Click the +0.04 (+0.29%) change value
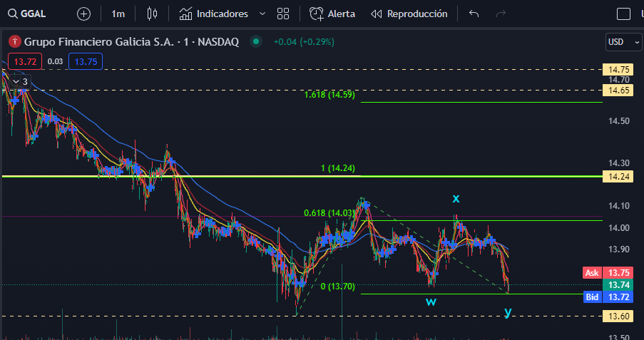The width and height of the screenshot is (644, 340). point(304,41)
